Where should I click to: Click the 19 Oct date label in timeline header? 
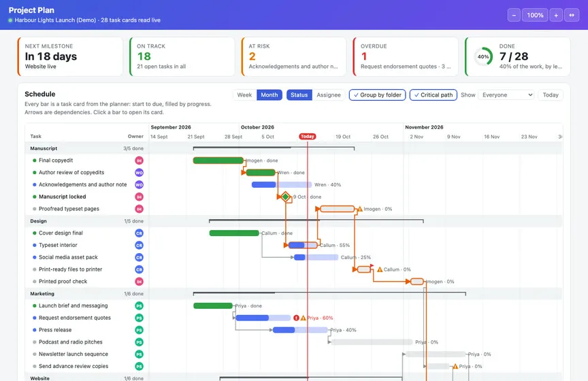coord(343,137)
